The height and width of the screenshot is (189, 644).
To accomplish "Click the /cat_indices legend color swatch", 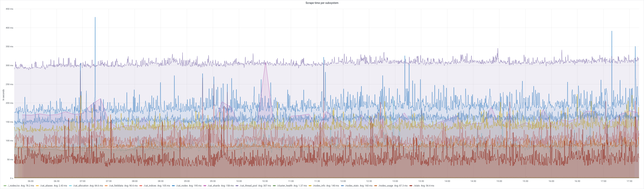I will click(x=141, y=186).
